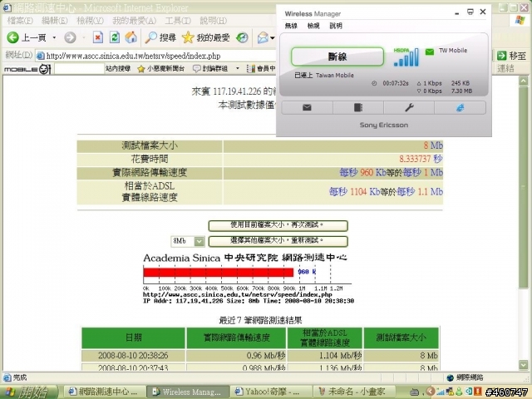
Task: Open the Edit menu in Internet Explorer
Action: [x=55, y=21]
